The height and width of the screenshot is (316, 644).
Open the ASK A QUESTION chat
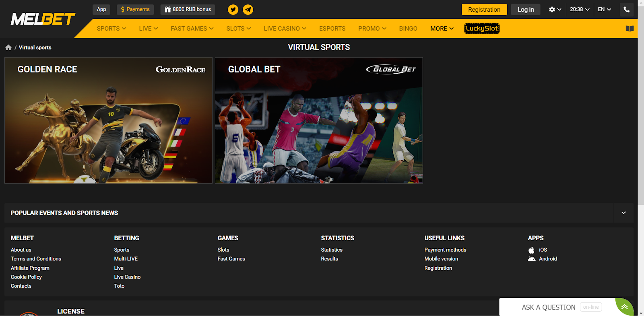coord(557,307)
